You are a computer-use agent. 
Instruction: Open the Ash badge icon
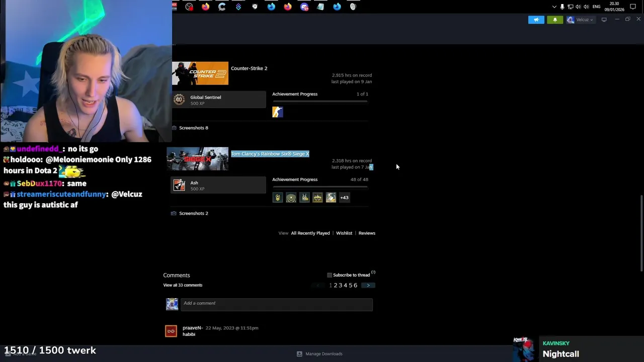[179, 185]
